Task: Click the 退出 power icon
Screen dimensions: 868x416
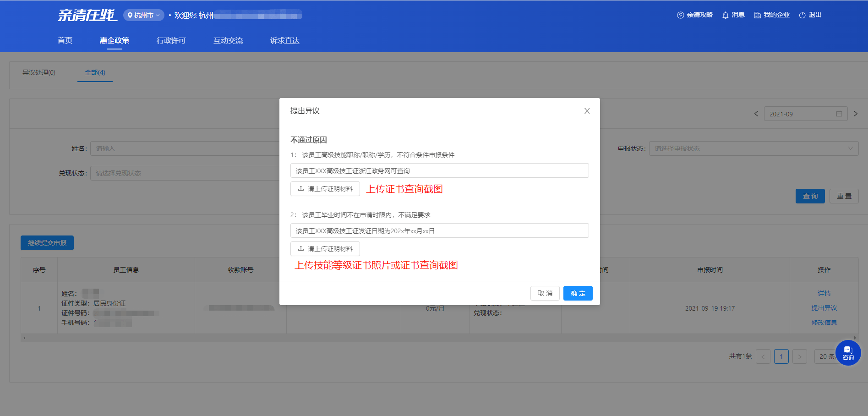Action: click(x=802, y=15)
